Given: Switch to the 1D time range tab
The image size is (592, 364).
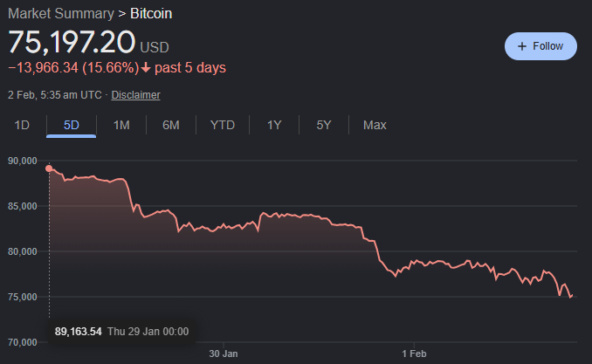Looking at the screenshot, I should tap(22, 125).
